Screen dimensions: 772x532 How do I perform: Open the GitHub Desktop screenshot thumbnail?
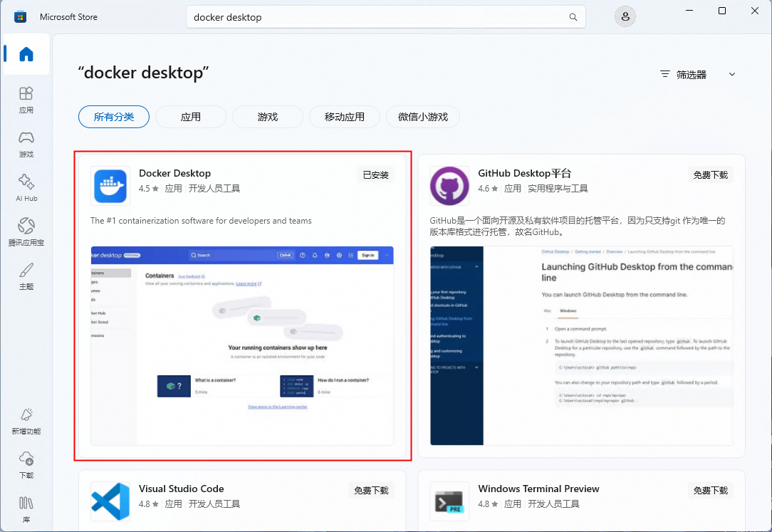point(581,345)
